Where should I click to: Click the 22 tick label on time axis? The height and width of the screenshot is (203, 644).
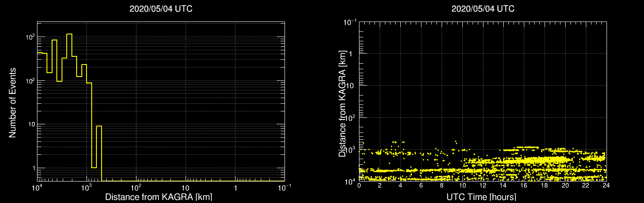(x=585, y=186)
